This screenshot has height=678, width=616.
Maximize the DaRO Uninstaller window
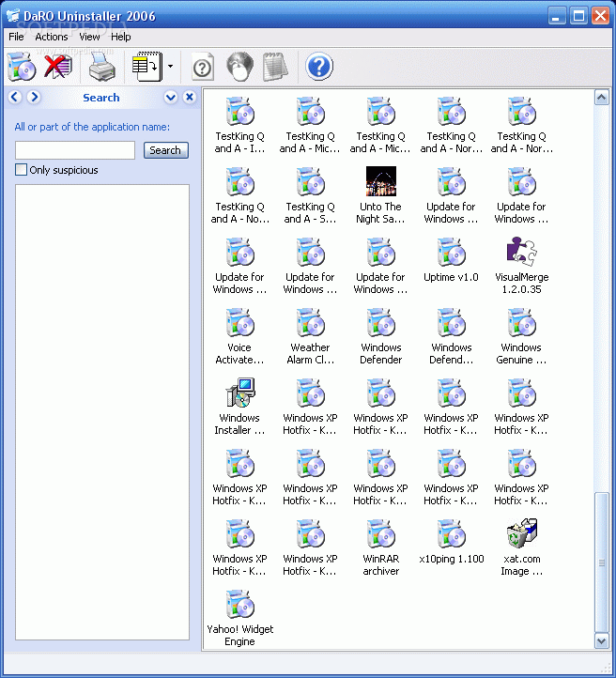click(578, 16)
